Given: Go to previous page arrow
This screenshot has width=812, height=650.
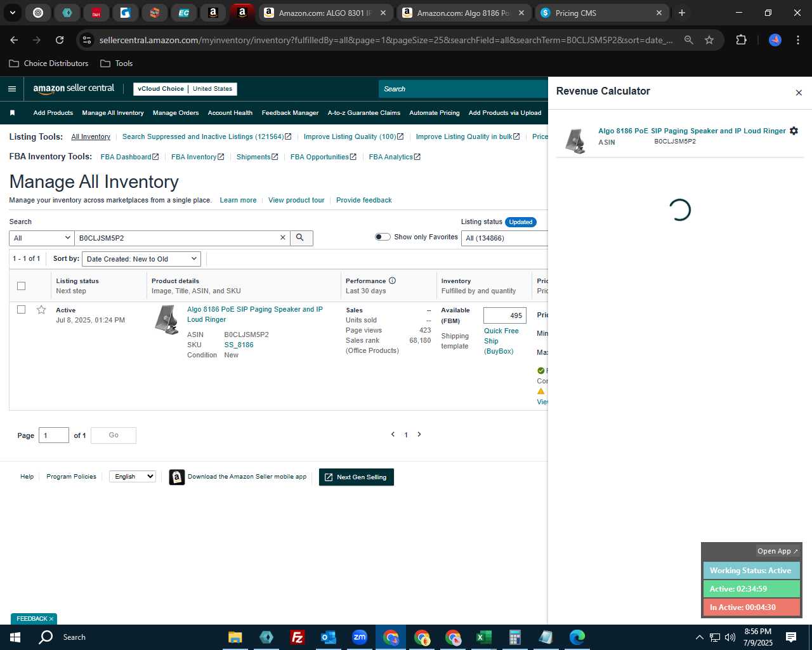Looking at the screenshot, I should tap(393, 435).
